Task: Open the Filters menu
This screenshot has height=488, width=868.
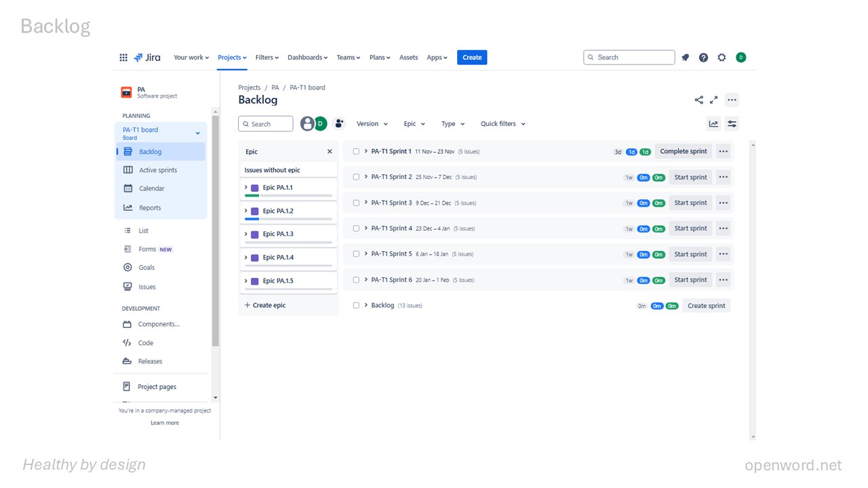Action: point(267,58)
